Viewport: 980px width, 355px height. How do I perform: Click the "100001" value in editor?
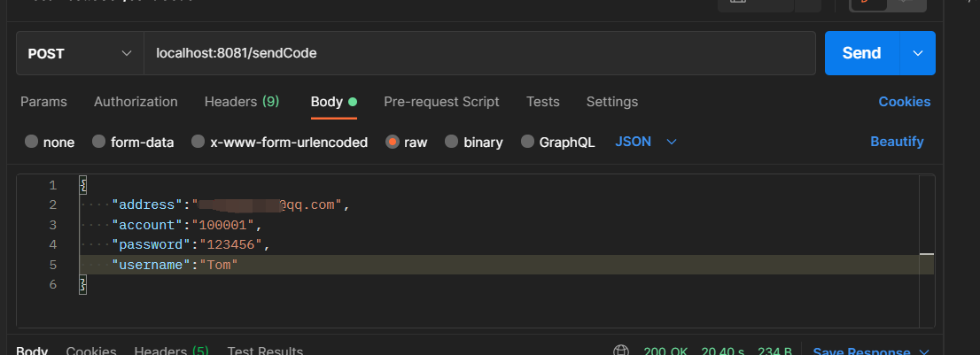click(x=223, y=225)
